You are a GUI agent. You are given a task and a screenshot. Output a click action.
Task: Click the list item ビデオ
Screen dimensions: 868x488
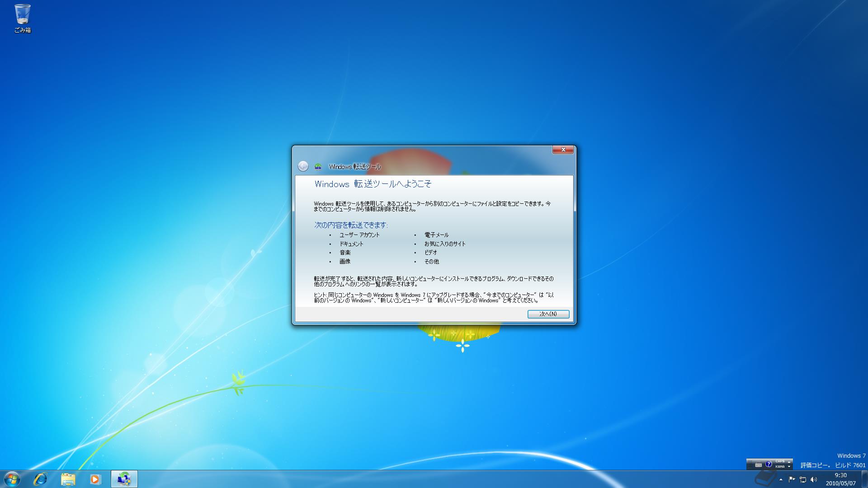pos(431,253)
